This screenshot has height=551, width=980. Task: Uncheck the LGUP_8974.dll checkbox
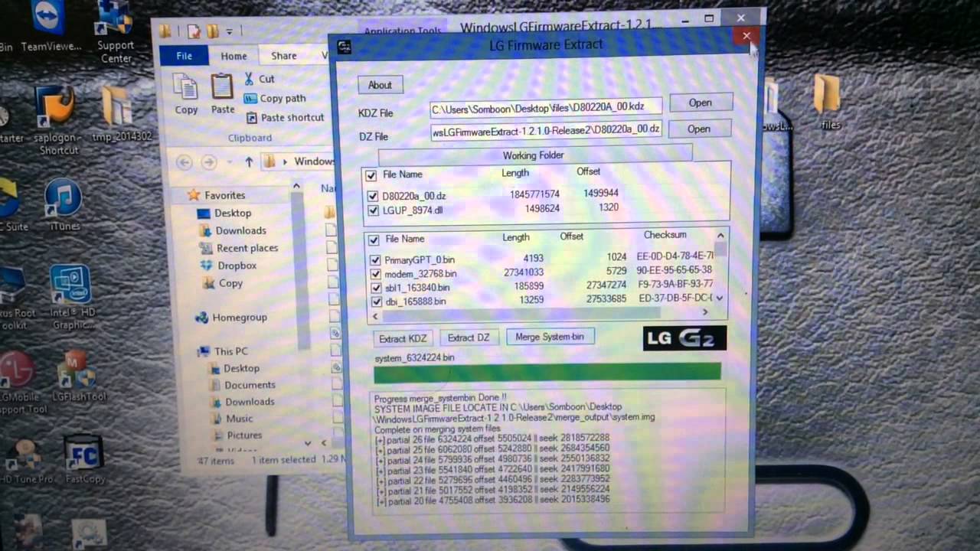[373, 210]
